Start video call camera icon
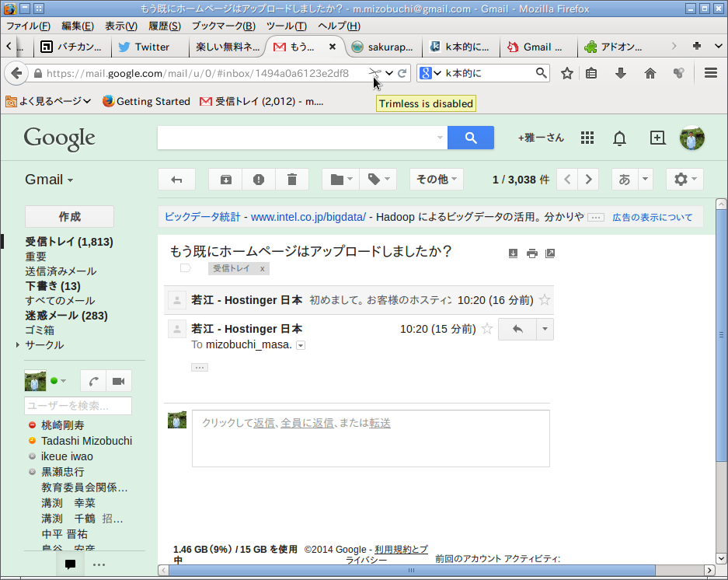Viewport: 728px width, 580px height. pos(118,382)
